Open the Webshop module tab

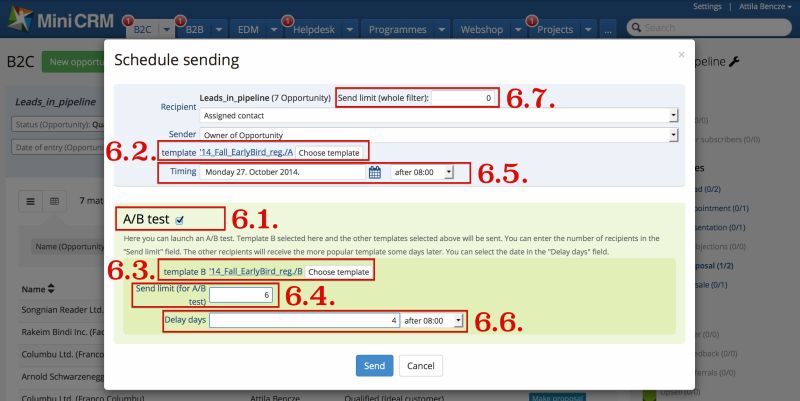click(x=482, y=30)
